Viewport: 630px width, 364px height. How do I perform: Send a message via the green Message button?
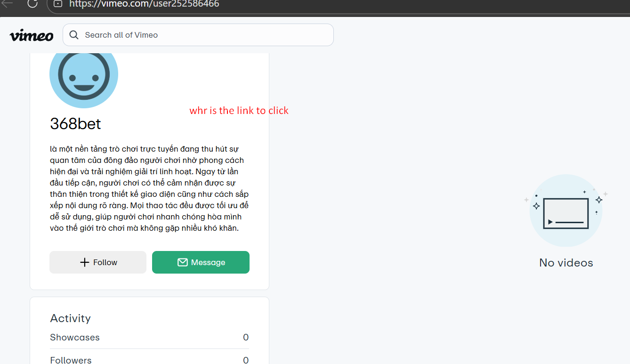tap(201, 262)
